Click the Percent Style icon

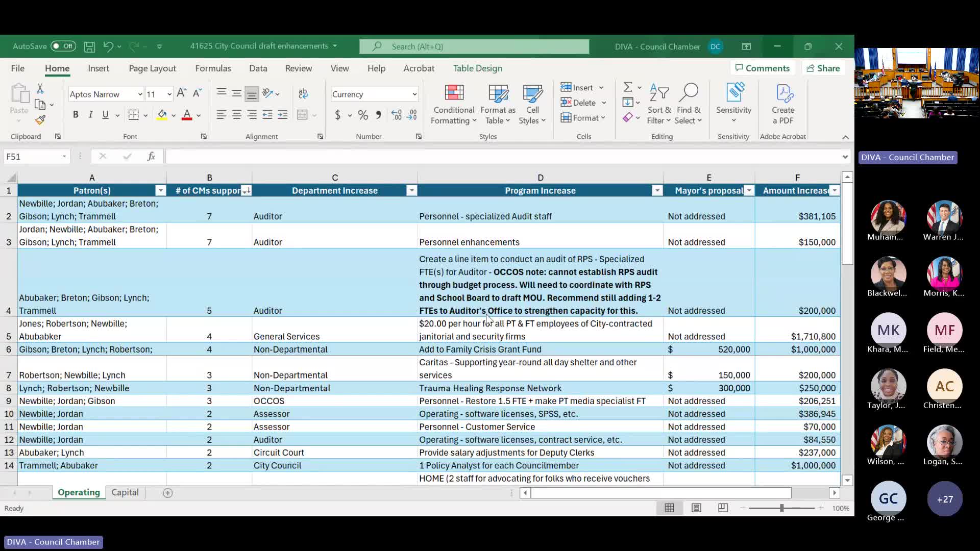tap(363, 115)
